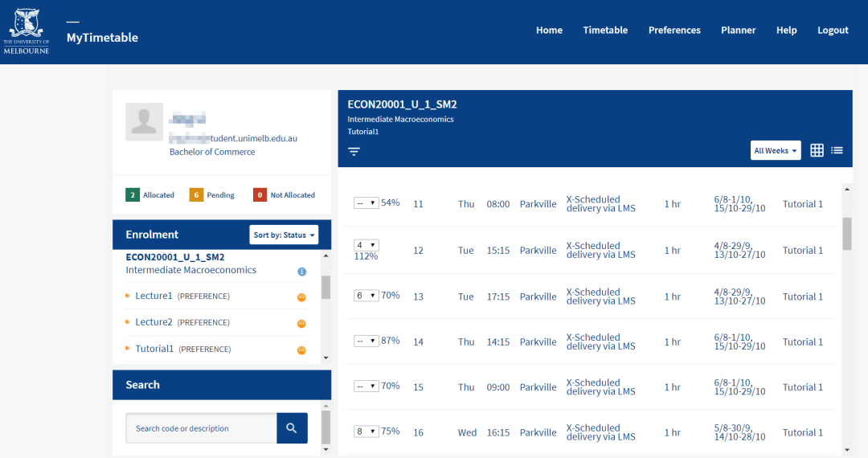The width and height of the screenshot is (868, 458).
Task: Click the pending status icon for Tutorial1
Action: point(301,350)
